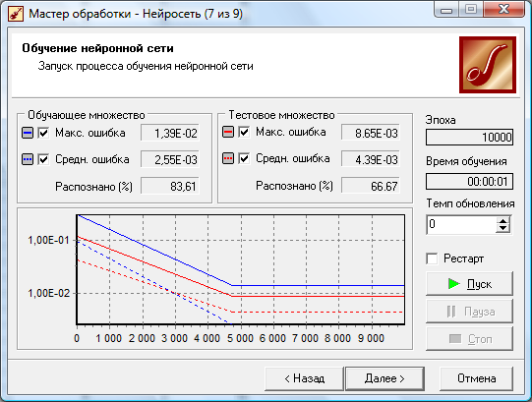The height and width of the screenshot is (402, 532).
Task: Click the Deductor pipe logo image
Action: pyautogui.click(x=488, y=65)
